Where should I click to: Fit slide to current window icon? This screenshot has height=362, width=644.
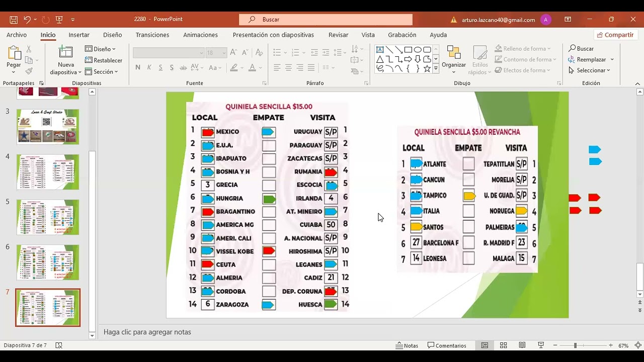click(637, 345)
